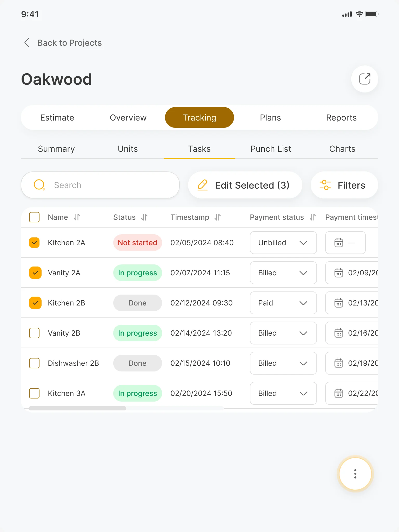This screenshot has width=399, height=532.
Task: Click Done badge for Dishwasher 2B
Action: pos(138,363)
